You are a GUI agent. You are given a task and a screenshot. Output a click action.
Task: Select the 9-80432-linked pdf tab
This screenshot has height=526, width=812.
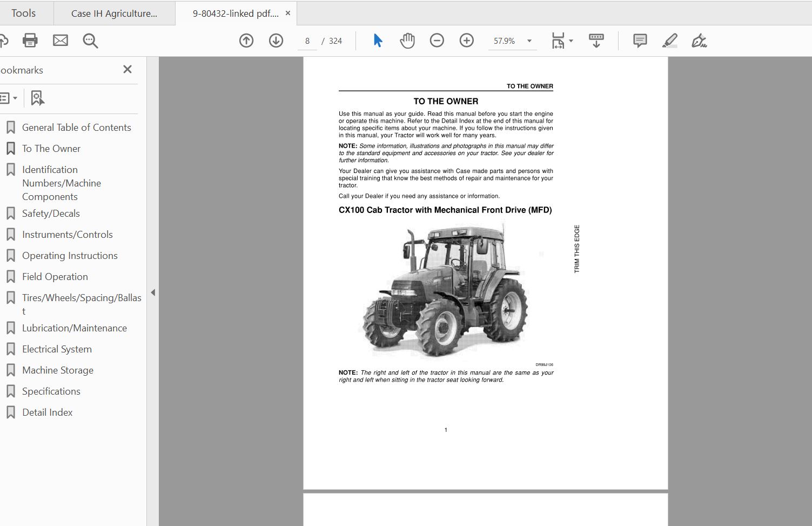pyautogui.click(x=236, y=14)
